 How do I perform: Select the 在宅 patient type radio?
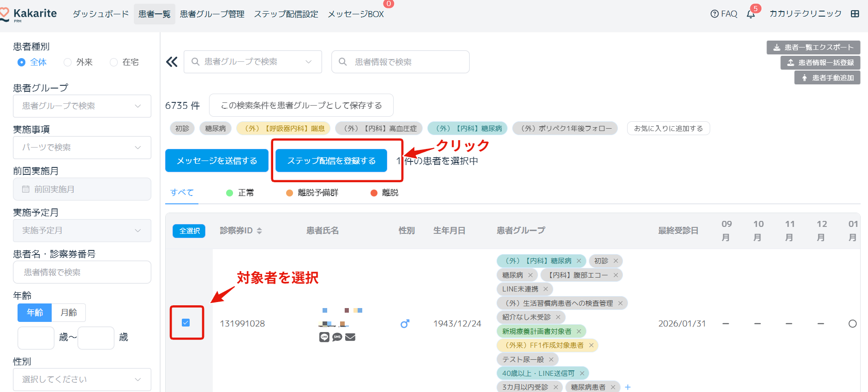coord(114,62)
